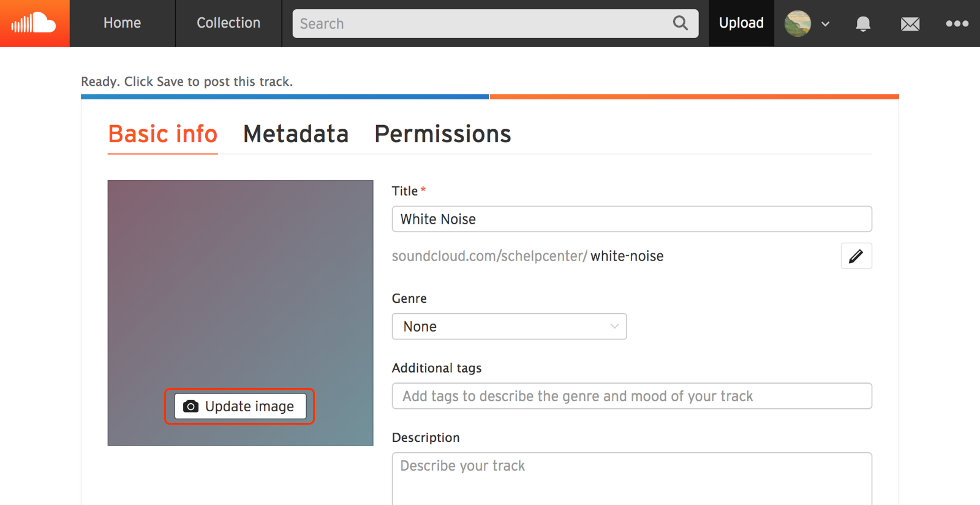Viewport: 980px width, 505px height.
Task: Click the Upload button
Action: point(741,23)
